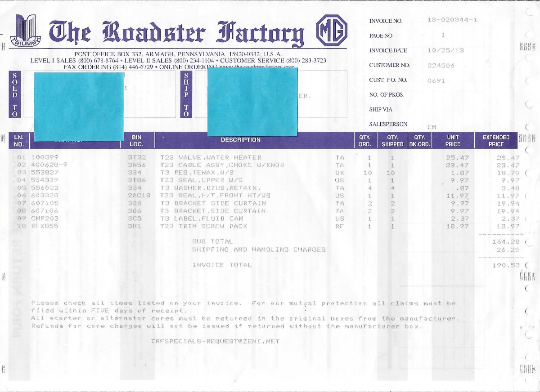Screen dimensions: 540x392
Task: Click SHIPPING AND HANDLING CHARGES label
Action: pyautogui.click(x=259, y=249)
